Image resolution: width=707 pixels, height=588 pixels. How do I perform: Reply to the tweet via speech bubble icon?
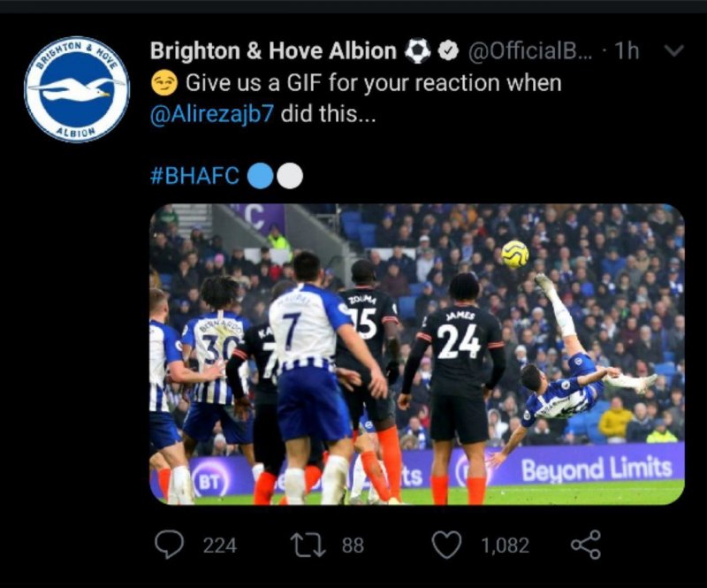click(170, 545)
